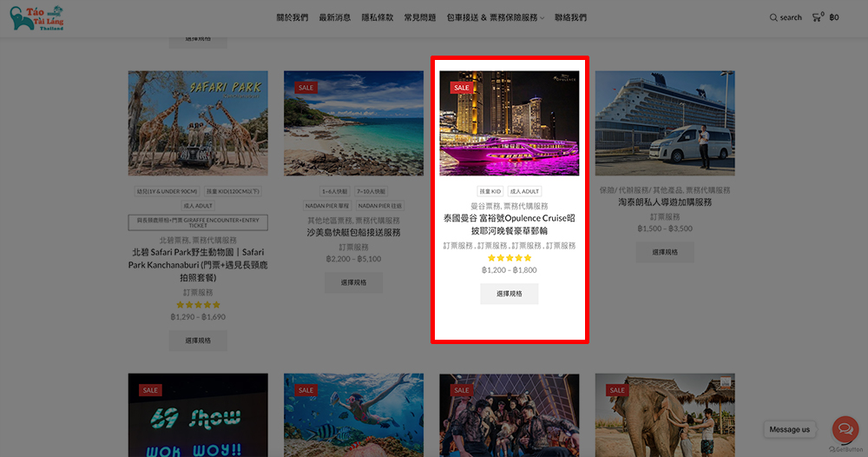Click the ฿0 cart total

833,17
